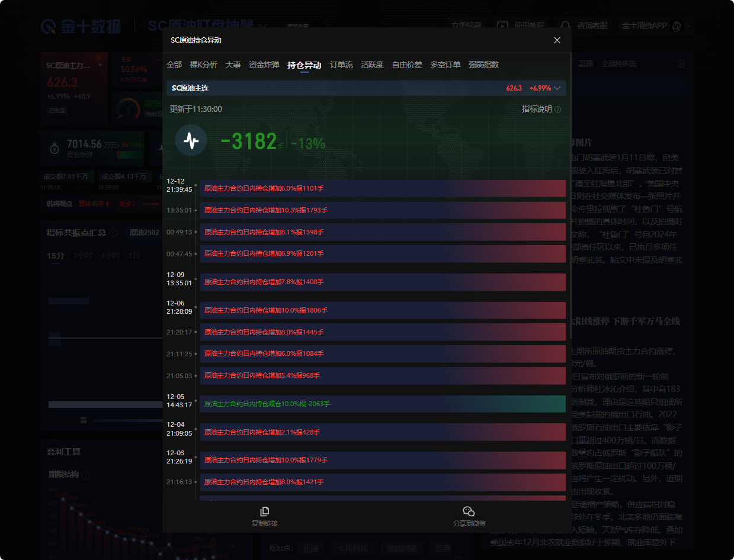Click the info icon next to 指标说明
This screenshot has width=734, height=560.
557,110
